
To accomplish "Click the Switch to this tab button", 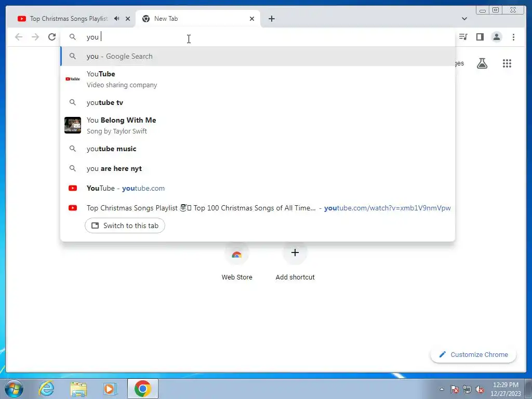I will tap(125, 225).
